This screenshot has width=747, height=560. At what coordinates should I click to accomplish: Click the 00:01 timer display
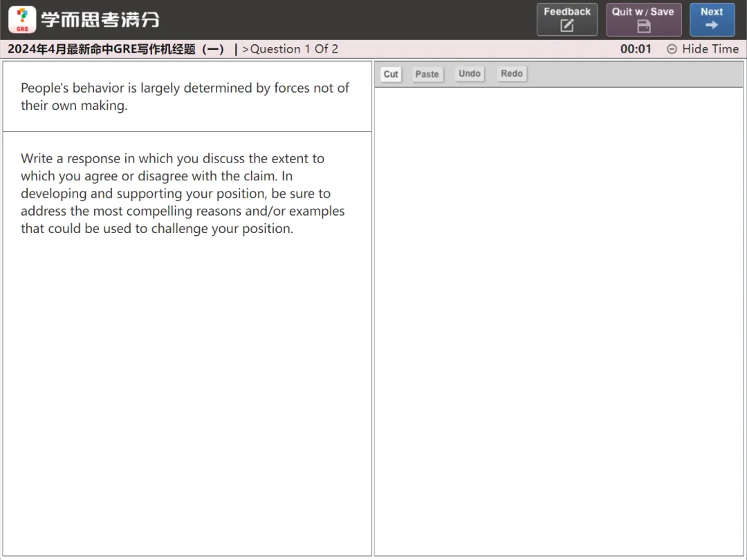(x=636, y=49)
